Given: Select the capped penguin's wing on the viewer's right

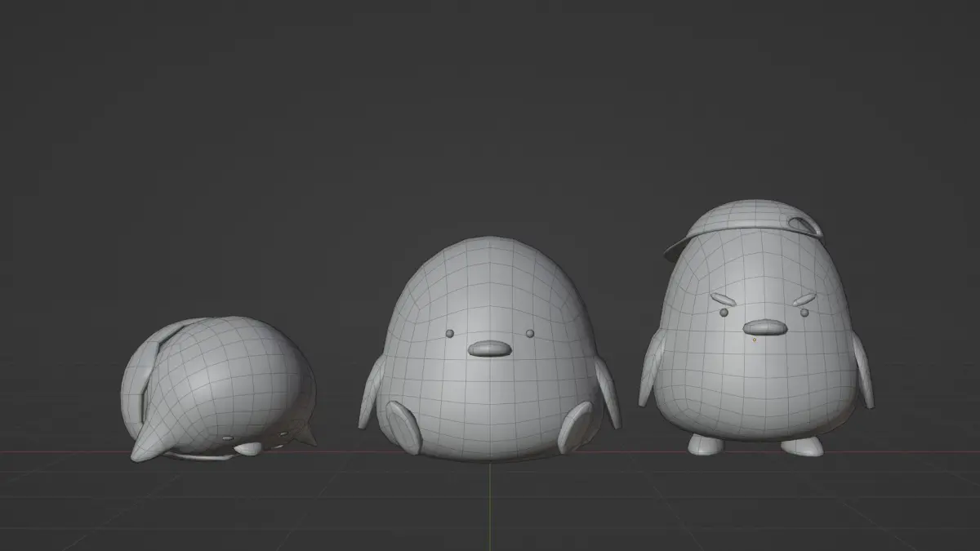Looking at the screenshot, I should tap(862, 370).
